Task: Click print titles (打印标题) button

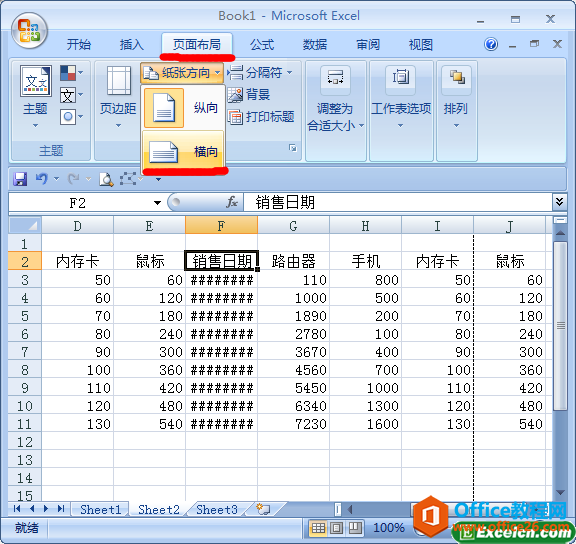Action: 261,117
